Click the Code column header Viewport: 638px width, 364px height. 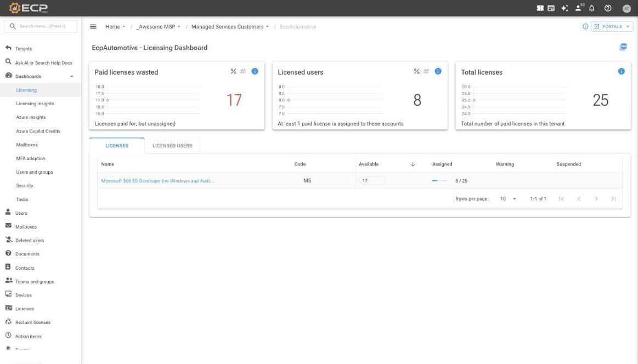coord(300,164)
